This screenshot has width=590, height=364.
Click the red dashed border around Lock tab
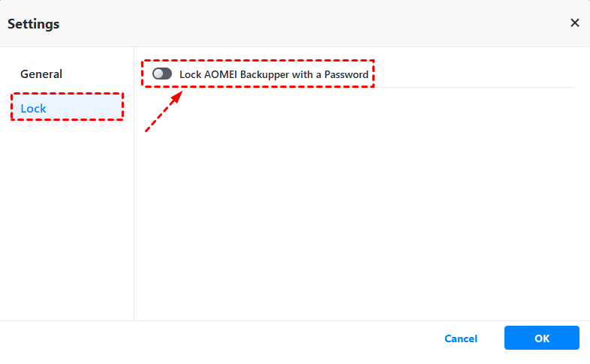point(67,94)
